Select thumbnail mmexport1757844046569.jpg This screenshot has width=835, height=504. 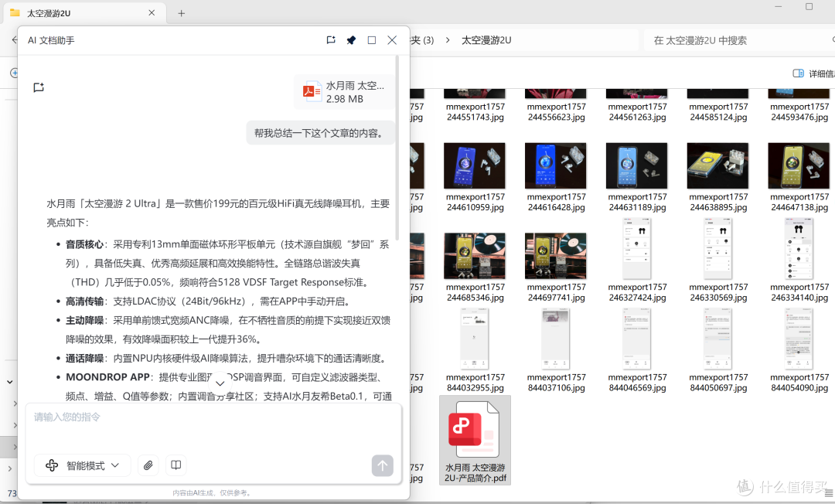click(x=637, y=339)
